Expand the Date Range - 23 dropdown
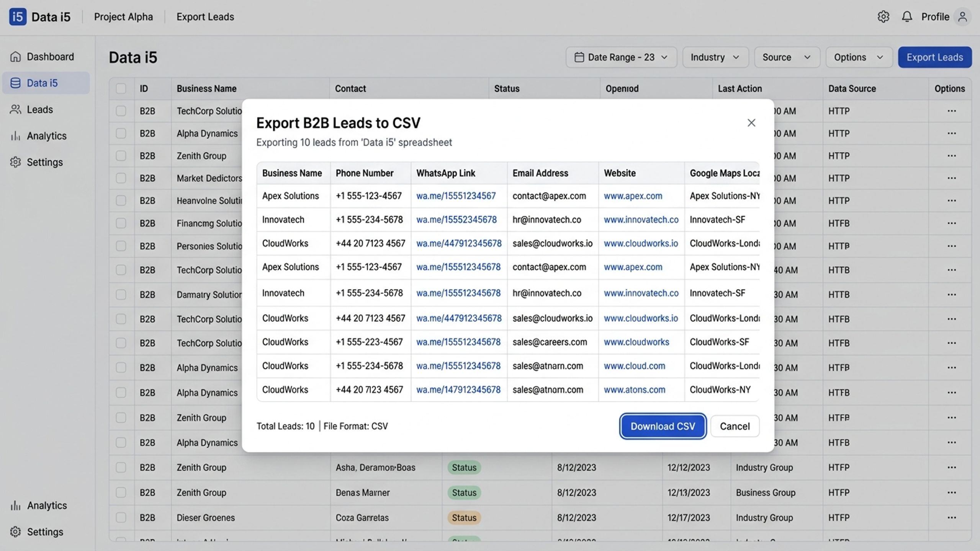The image size is (980, 551). (621, 57)
